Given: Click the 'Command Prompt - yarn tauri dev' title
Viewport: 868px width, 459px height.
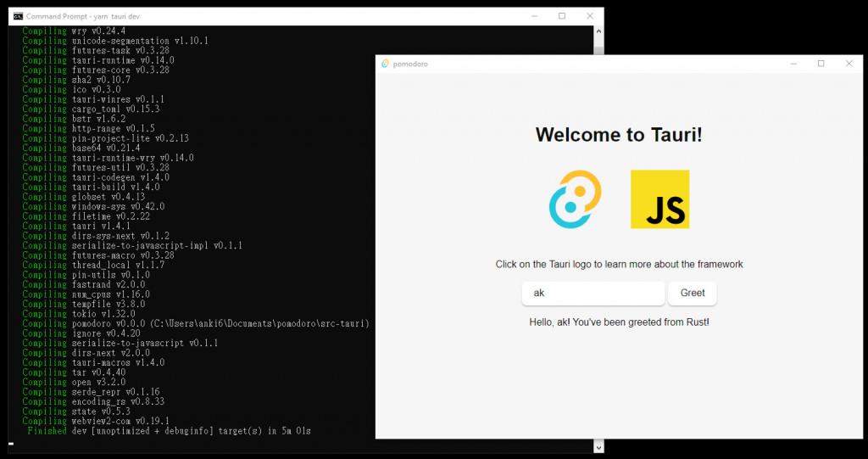Looking at the screenshot, I should (x=83, y=17).
